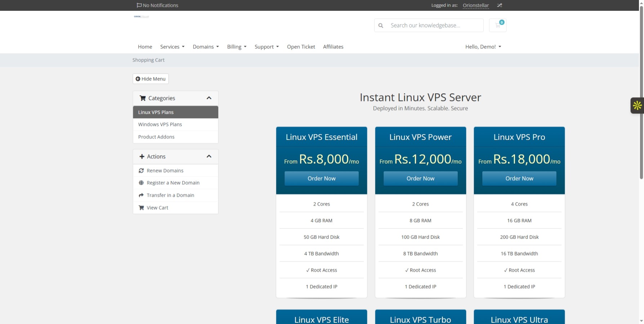Click the Orionstellar logo
644x324 pixels.
click(x=141, y=17)
